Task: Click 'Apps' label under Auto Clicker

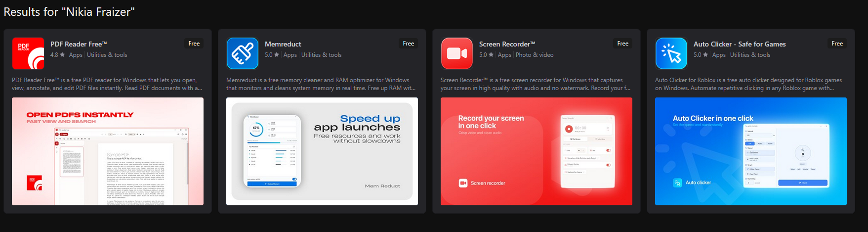Action: coord(719,55)
